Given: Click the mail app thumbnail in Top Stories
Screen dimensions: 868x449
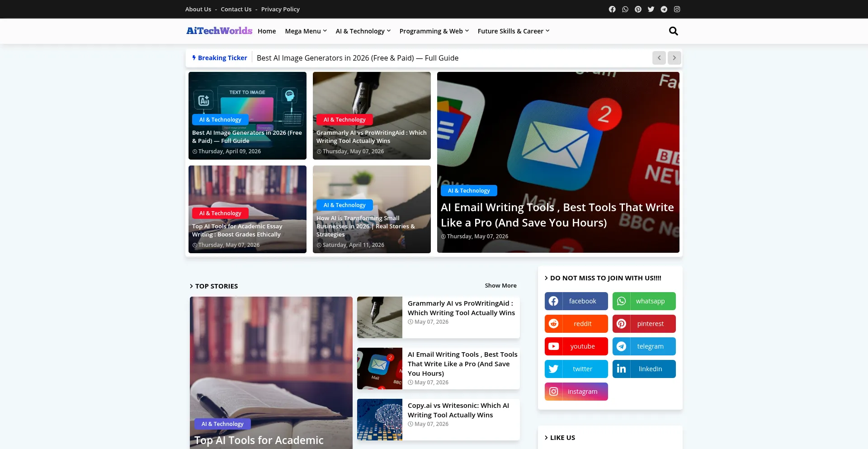Looking at the screenshot, I should [x=380, y=369].
